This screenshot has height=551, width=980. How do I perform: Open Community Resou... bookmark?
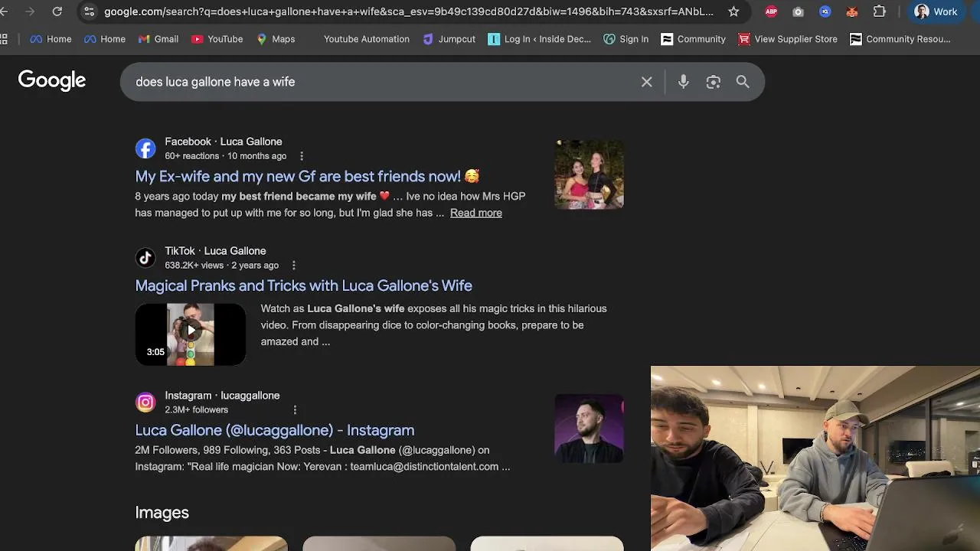tap(900, 39)
